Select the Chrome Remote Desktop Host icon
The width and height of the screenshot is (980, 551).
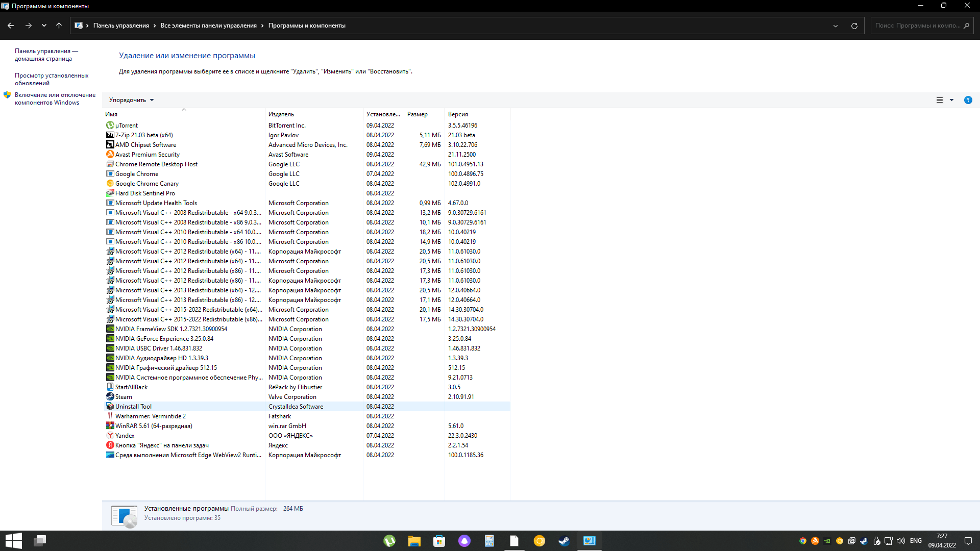tap(110, 164)
